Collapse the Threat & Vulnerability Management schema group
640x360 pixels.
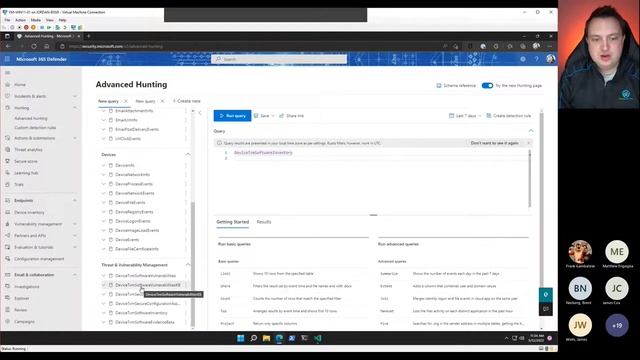pos(188,265)
